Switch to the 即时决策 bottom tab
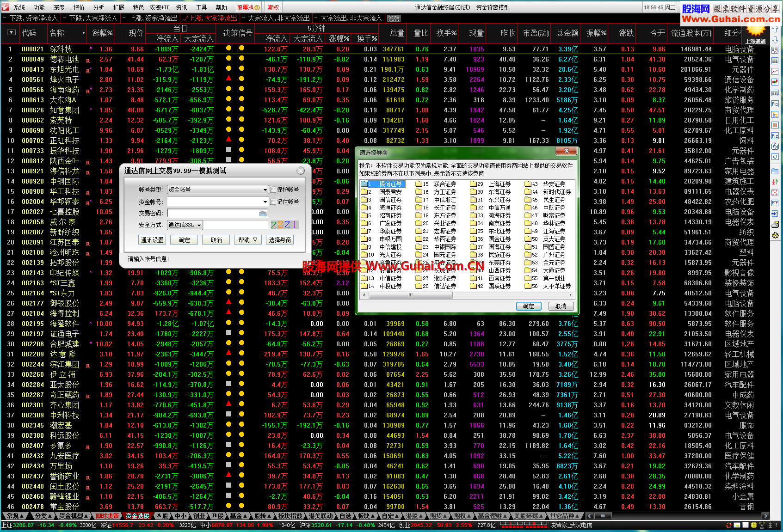Screen dimensions: 783x532 107,516
